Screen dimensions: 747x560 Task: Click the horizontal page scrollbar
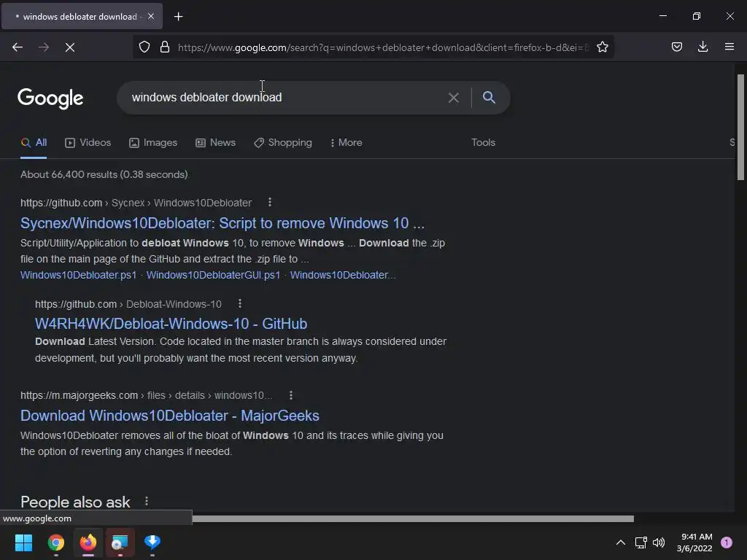413,518
